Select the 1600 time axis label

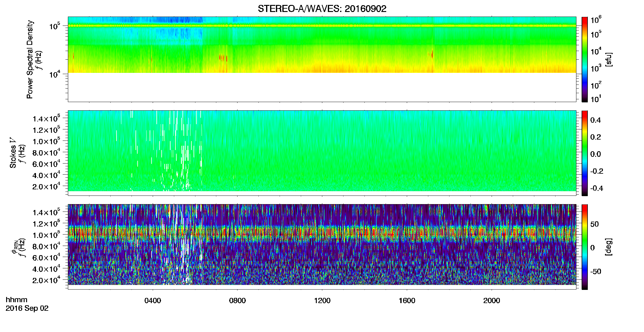click(x=407, y=301)
